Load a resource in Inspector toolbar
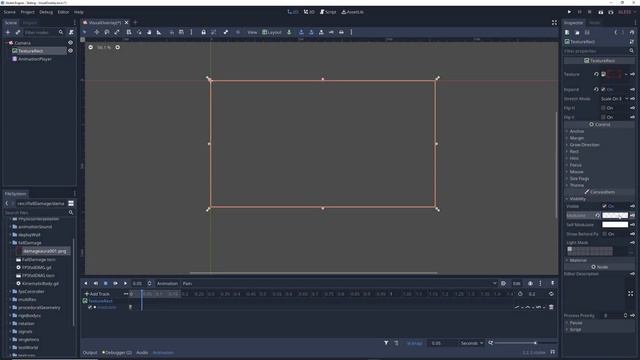Screen dimensions: 640x360 click(577, 32)
